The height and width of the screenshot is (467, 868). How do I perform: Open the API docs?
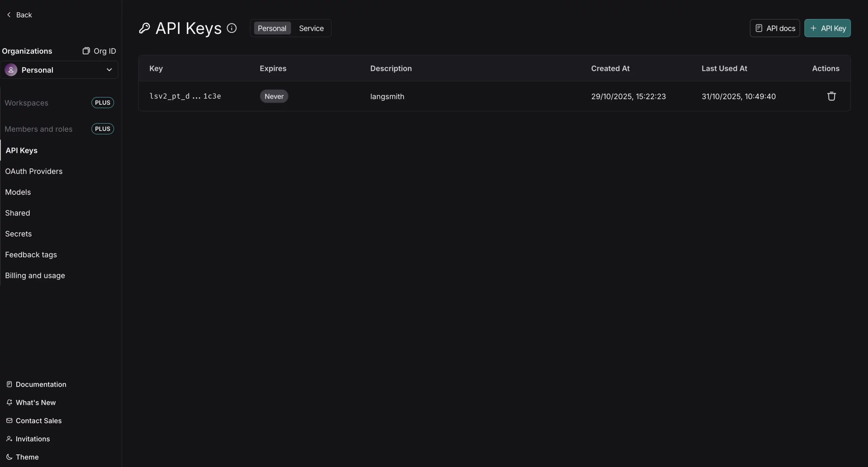tap(775, 28)
